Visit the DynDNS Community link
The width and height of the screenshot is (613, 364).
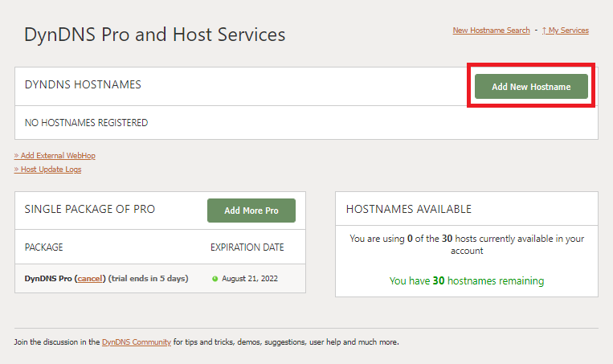137,342
